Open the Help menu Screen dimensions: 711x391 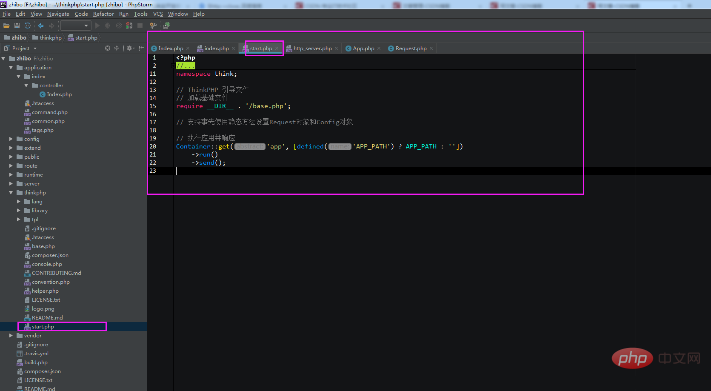(x=199, y=14)
